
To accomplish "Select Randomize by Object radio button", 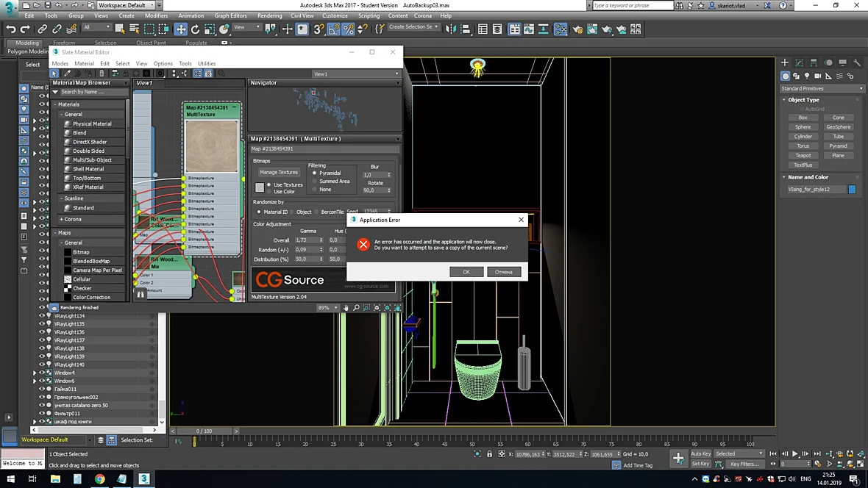I will coord(292,212).
